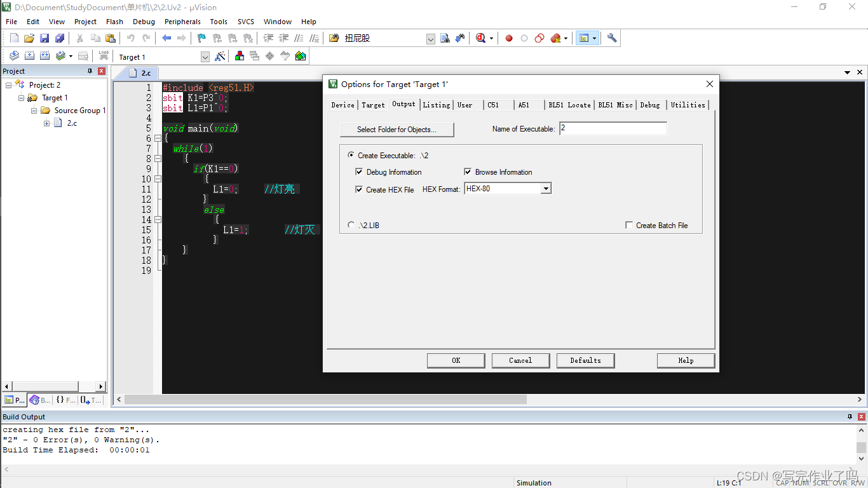Open the Peripherals menu
Viewport: 868px width, 488px height.
click(182, 22)
